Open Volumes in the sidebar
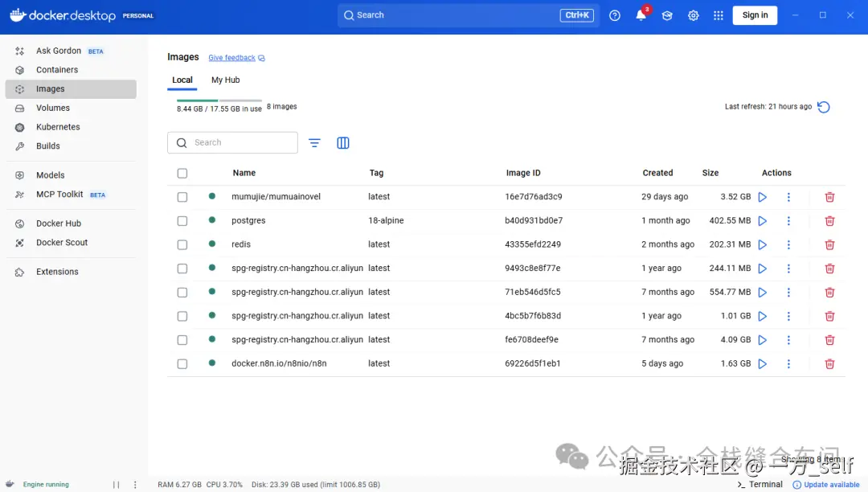This screenshot has width=868, height=492. click(x=71, y=108)
